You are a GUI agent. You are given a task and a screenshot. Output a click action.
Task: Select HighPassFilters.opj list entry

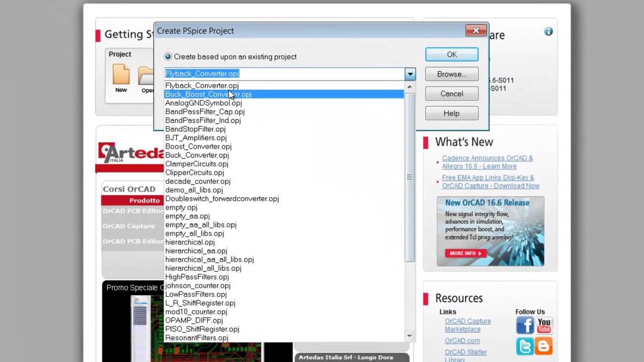284,277
